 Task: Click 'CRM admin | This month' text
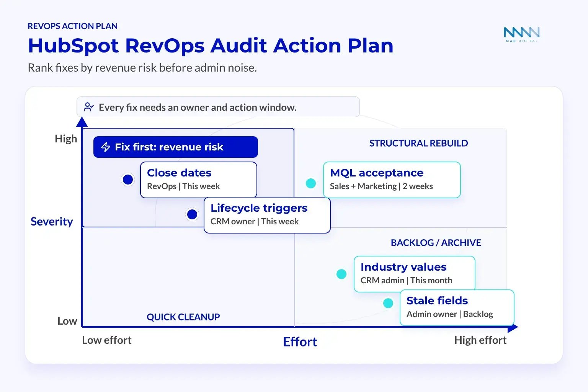(x=407, y=281)
